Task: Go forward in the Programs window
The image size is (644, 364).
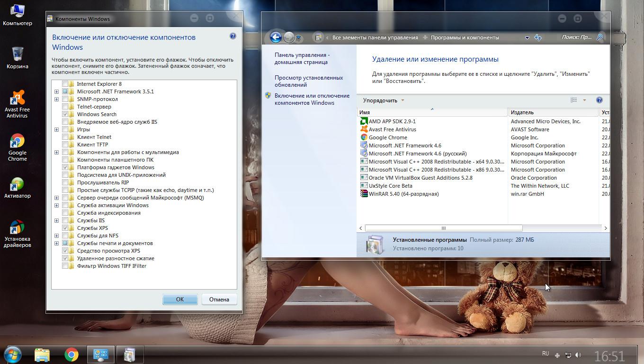Action: [x=289, y=37]
